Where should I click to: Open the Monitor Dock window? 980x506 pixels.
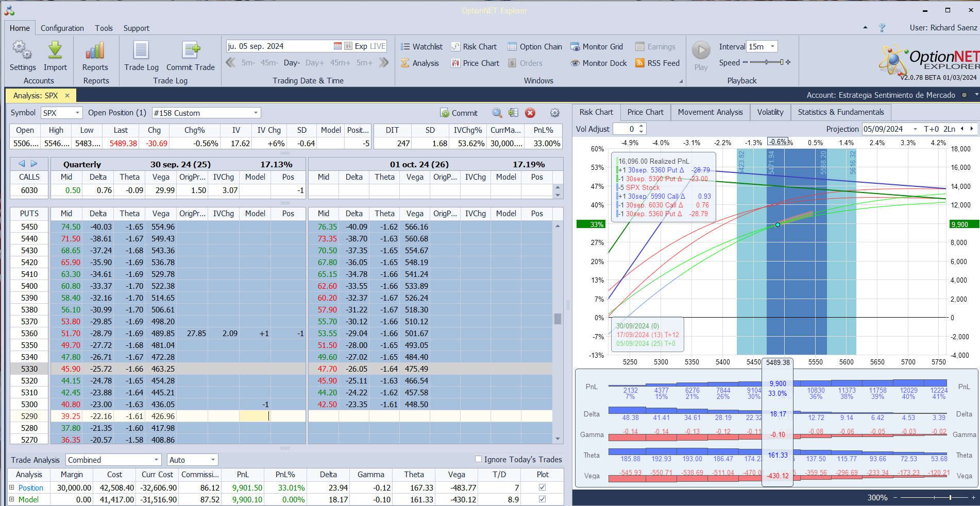click(x=599, y=63)
